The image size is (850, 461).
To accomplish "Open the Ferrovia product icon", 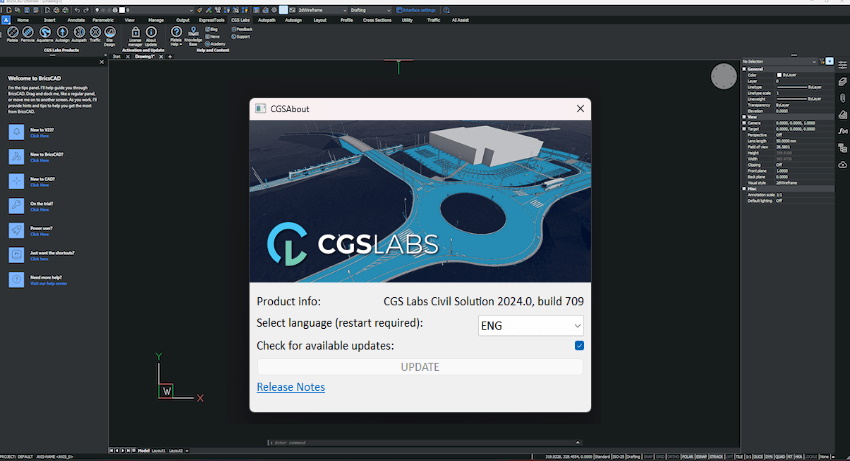I will (x=28, y=34).
